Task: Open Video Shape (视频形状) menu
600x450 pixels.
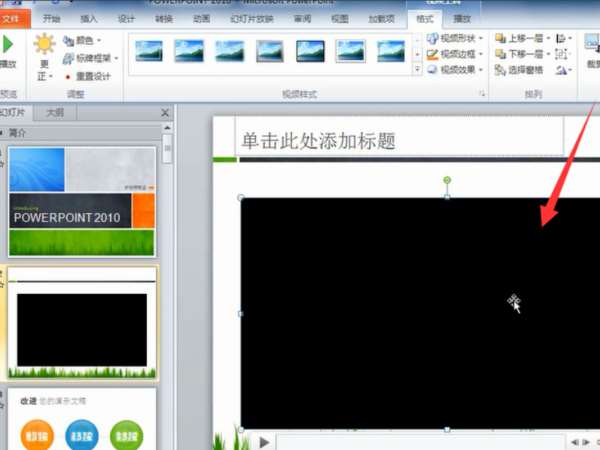Action: tap(455, 38)
